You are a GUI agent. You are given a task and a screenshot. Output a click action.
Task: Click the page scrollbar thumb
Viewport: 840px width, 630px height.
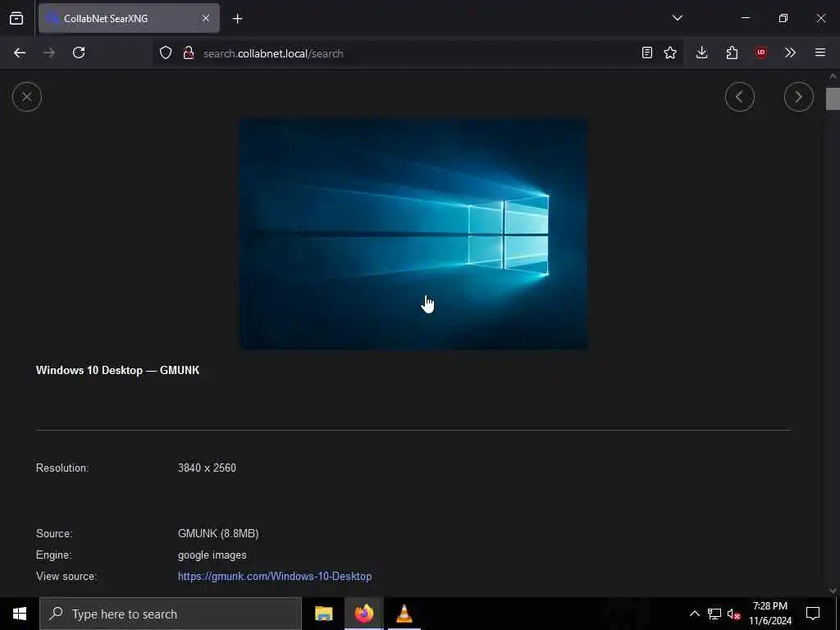pyautogui.click(x=833, y=98)
